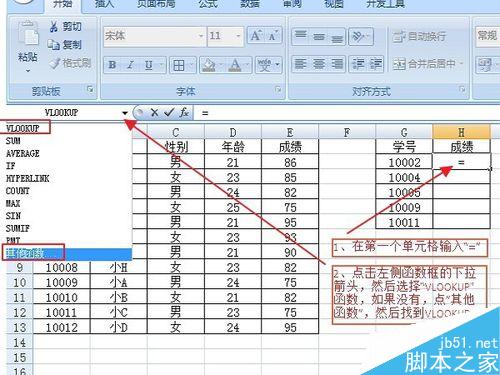The width and height of the screenshot is (500, 375).
Task: Align text right
Action: pyautogui.click(x=337, y=64)
